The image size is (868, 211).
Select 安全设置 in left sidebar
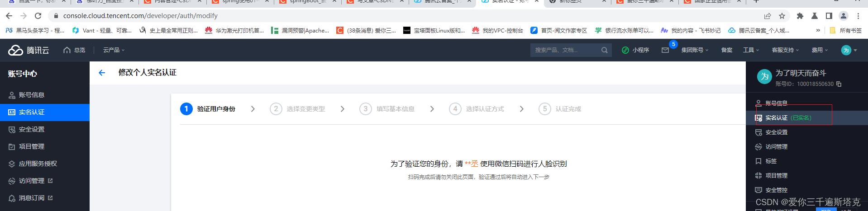click(x=45, y=129)
